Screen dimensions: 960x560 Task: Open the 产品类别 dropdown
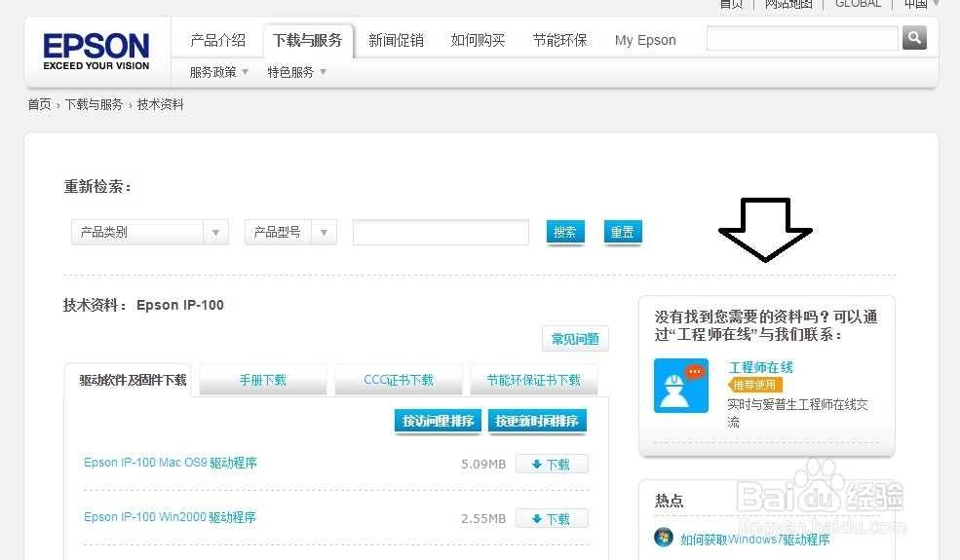click(x=150, y=233)
